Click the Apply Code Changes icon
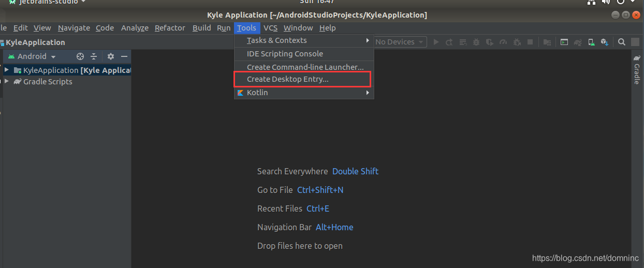This screenshot has width=644, height=268. tap(463, 42)
